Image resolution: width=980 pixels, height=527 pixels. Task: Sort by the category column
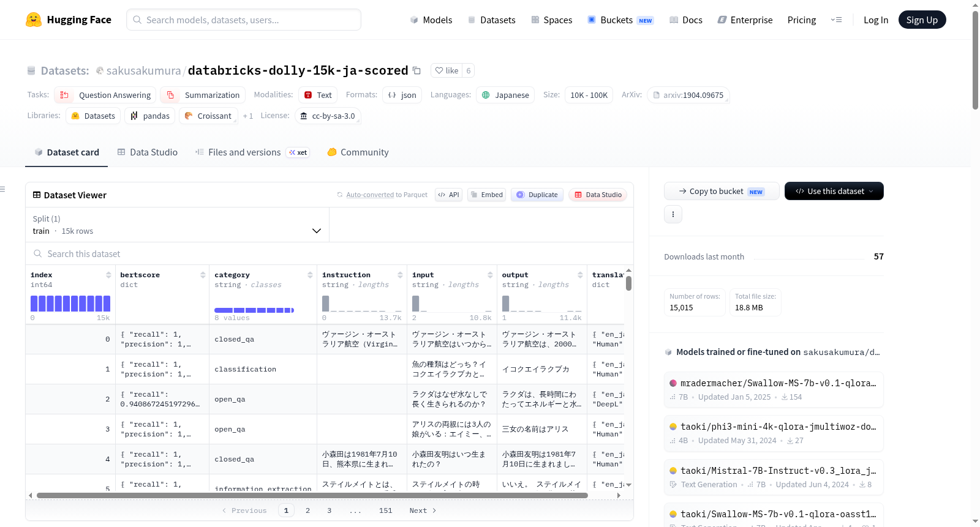[x=310, y=275]
